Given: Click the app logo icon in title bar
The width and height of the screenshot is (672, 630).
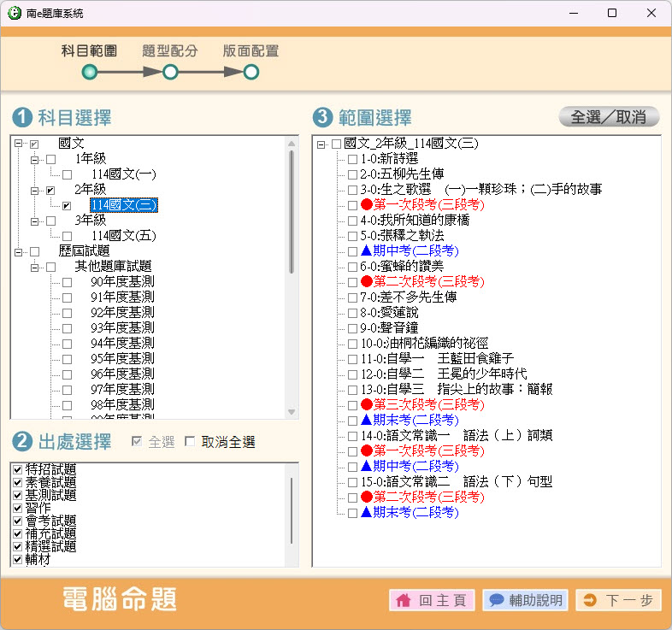Looking at the screenshot, I should tap(15, 13).
